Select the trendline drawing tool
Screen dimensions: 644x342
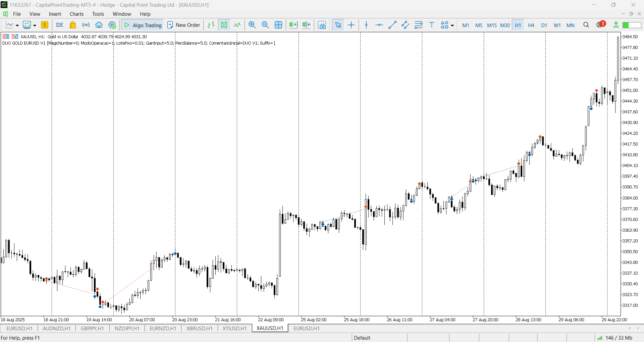392,25
